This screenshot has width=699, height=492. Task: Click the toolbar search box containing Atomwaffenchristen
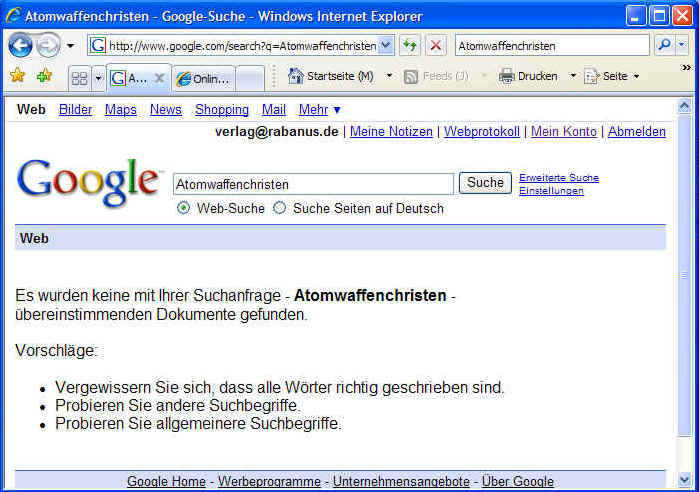coord(552,46)
